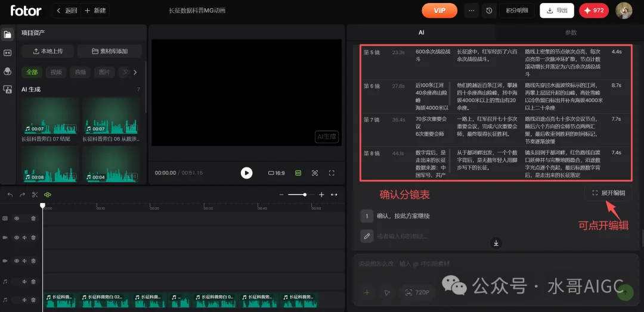Screen dimensions: 644x312
Task: Select the 视频 filter chip
Action: click(x=56, y=72)
